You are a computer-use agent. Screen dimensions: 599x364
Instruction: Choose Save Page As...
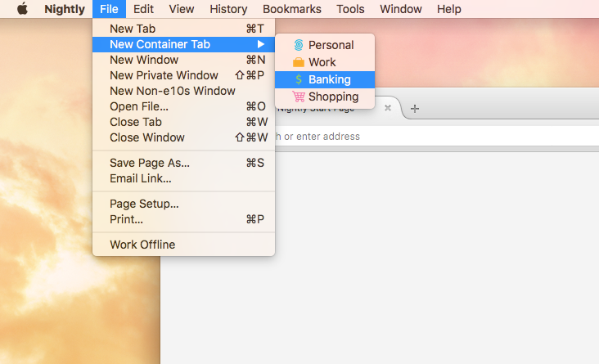click(x=183, y=163)
